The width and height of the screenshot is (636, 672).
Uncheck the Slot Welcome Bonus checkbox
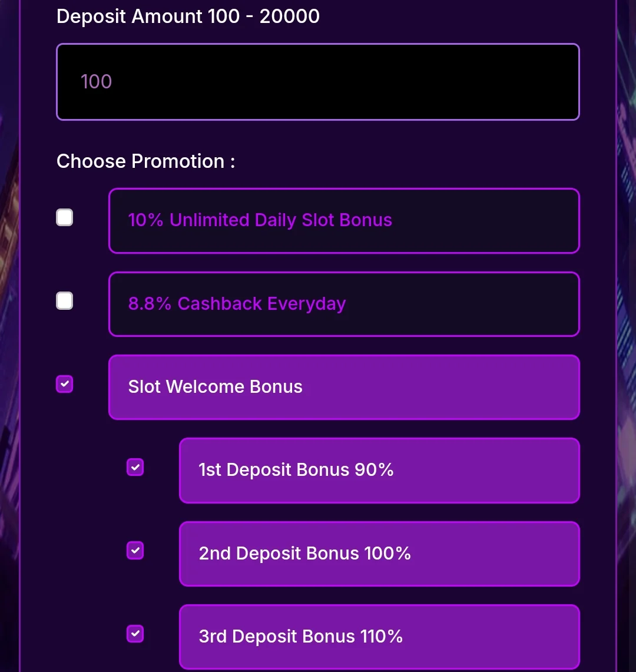coord(64,384)
